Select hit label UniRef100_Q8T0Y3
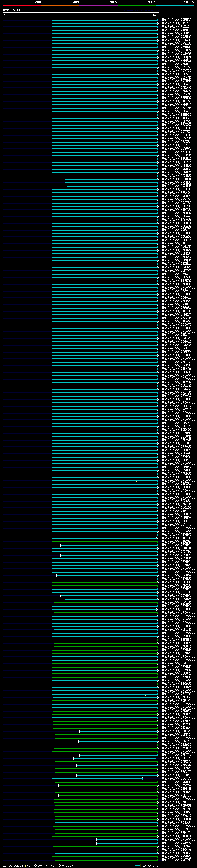Screen dimensions: 197x868 pos(176,775)
